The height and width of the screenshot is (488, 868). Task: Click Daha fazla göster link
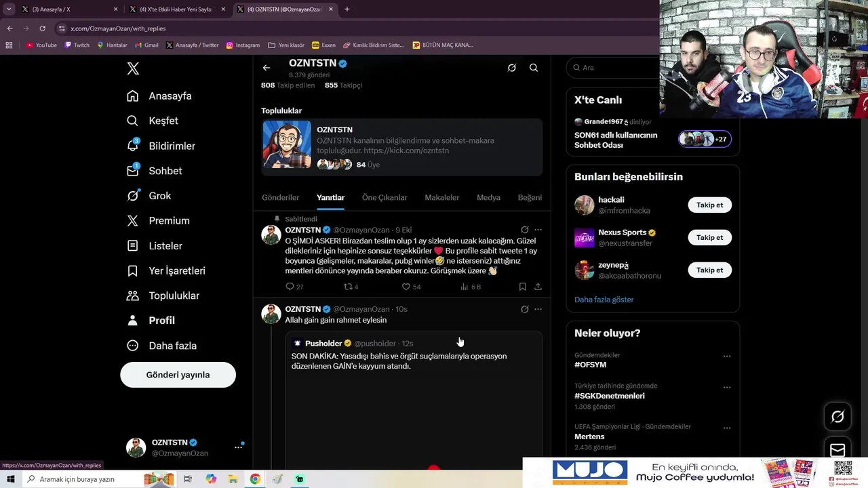604,300
